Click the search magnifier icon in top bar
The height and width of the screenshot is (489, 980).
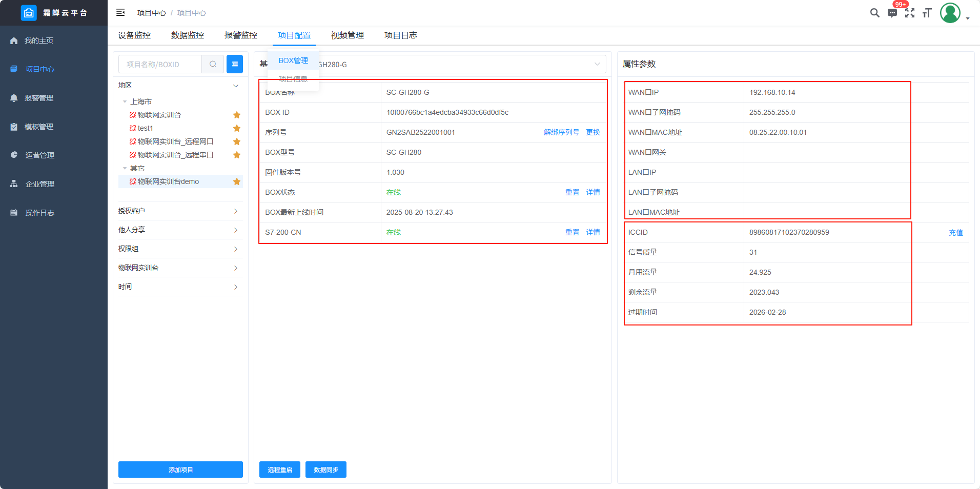[x=874, y=13]
